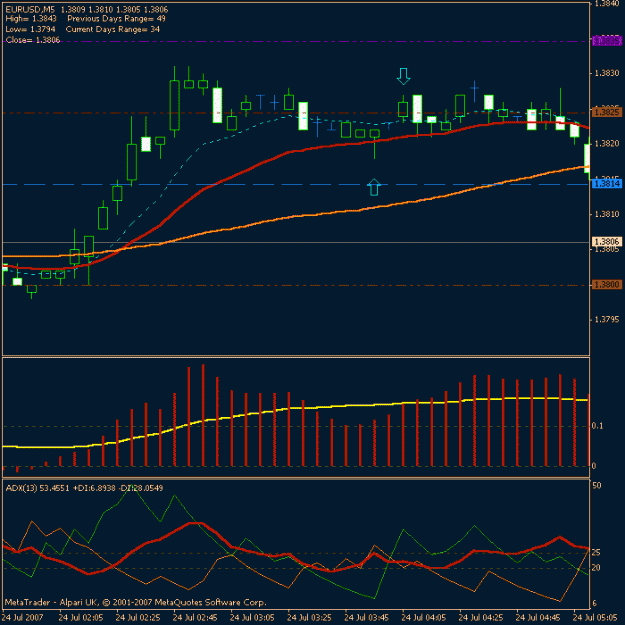Click the '24 Jul 02:25' time label
The width and height of the screenshot is (625, 625).
point(138,618)
